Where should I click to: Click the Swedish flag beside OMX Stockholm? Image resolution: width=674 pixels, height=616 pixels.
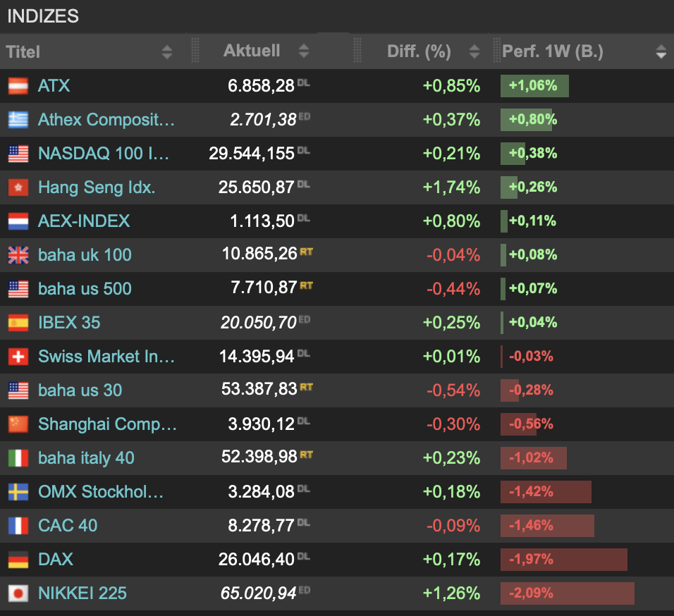[18, 492]
